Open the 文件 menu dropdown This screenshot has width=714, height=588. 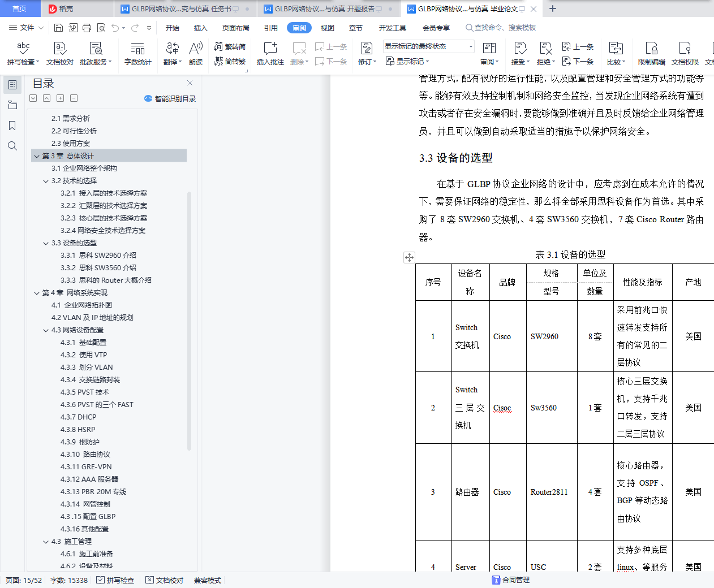[x=26, y=28]
